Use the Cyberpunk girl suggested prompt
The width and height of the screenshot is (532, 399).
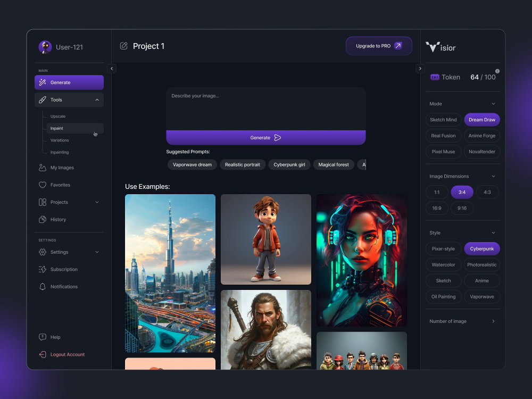click(289, 165)
